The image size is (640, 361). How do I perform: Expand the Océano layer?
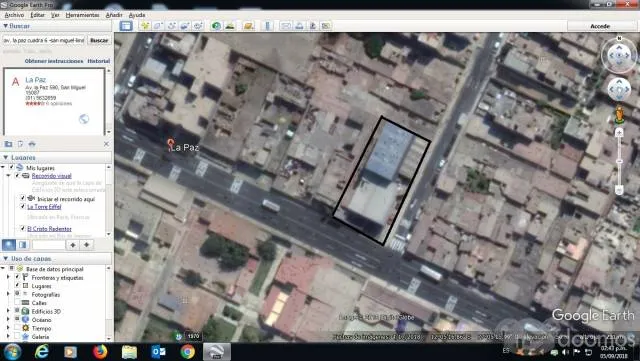[8, 320]
